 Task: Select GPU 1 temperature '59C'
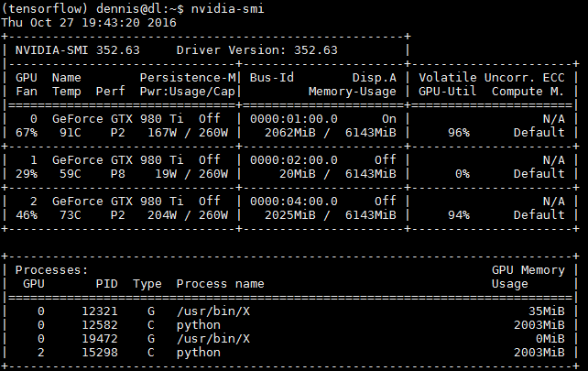click(x=71, y=174)
